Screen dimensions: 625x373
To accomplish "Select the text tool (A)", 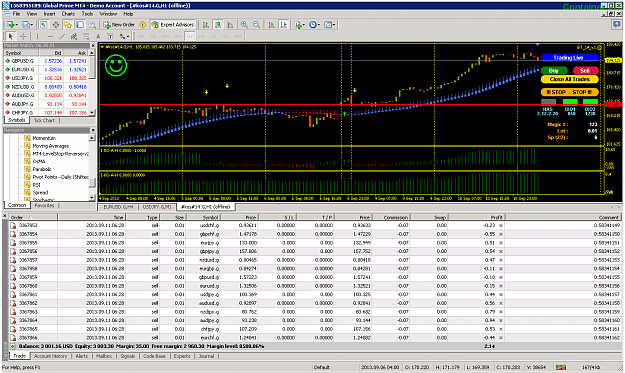I will 98,36.
